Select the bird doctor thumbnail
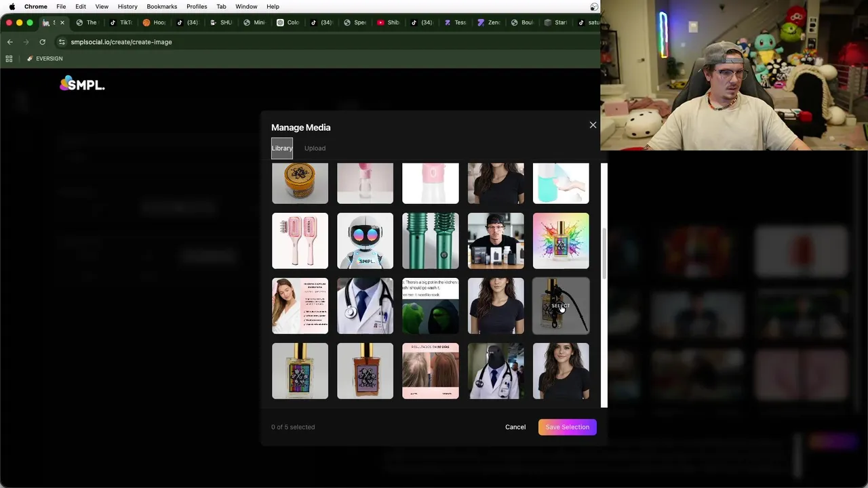Image resolution: width=868 pixels, height=488 pixels. point(496,371)
